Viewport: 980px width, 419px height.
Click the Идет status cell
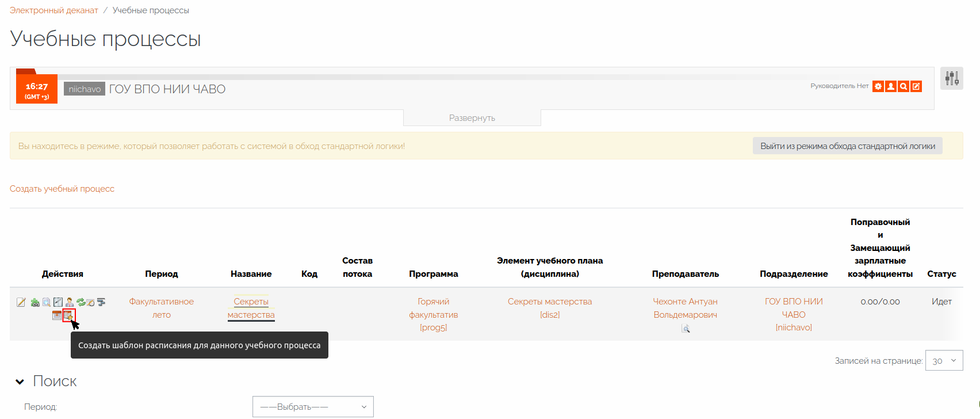click(x=941, y=302)
